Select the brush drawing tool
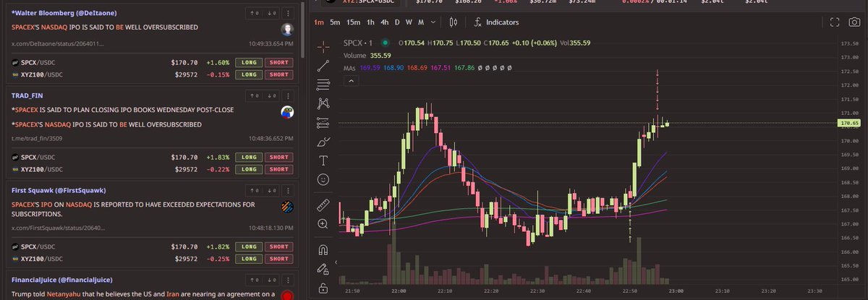The height and width of the screenshot is (300, 868). tap(323, 140)
